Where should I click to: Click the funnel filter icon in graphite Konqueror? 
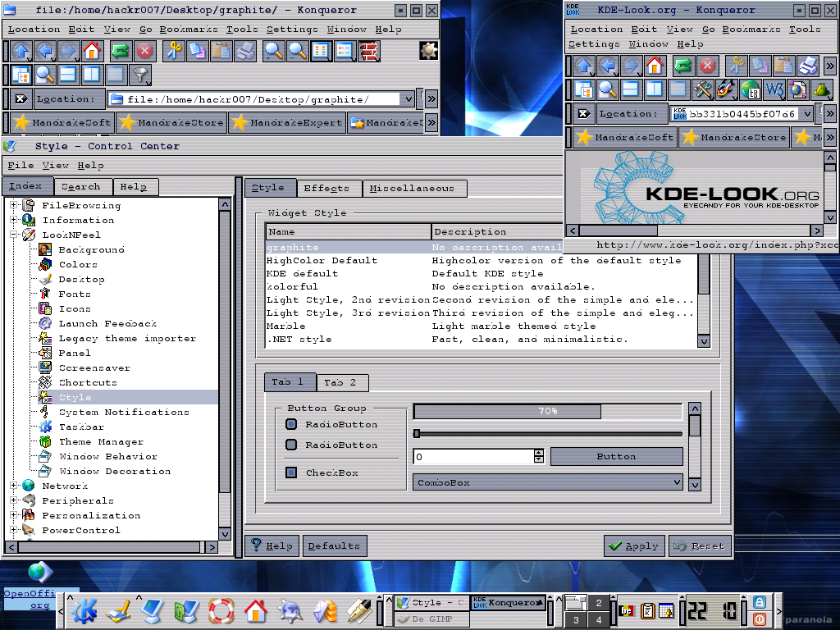coord(140,75)
